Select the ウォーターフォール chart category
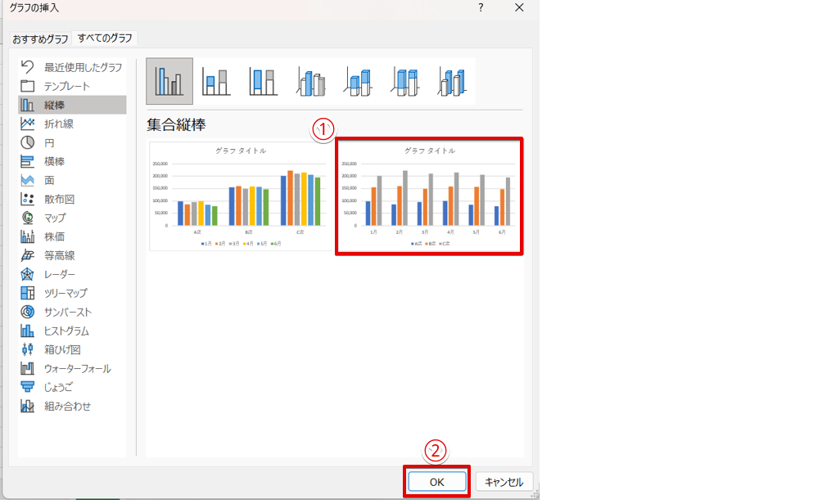This screenshot has height=504, width=813. [x=77, y=368]
